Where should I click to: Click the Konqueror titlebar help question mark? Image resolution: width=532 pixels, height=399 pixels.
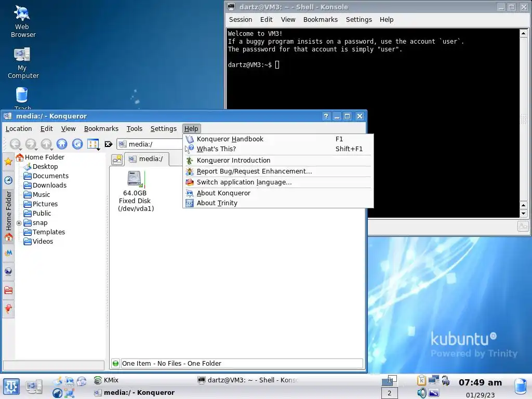[326, 116]
